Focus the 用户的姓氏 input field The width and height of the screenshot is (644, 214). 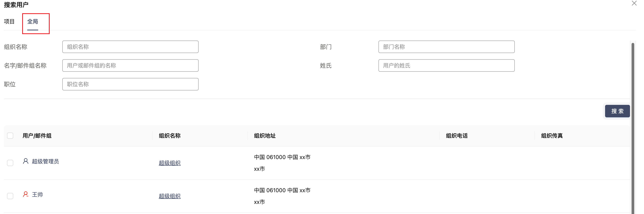446,65
